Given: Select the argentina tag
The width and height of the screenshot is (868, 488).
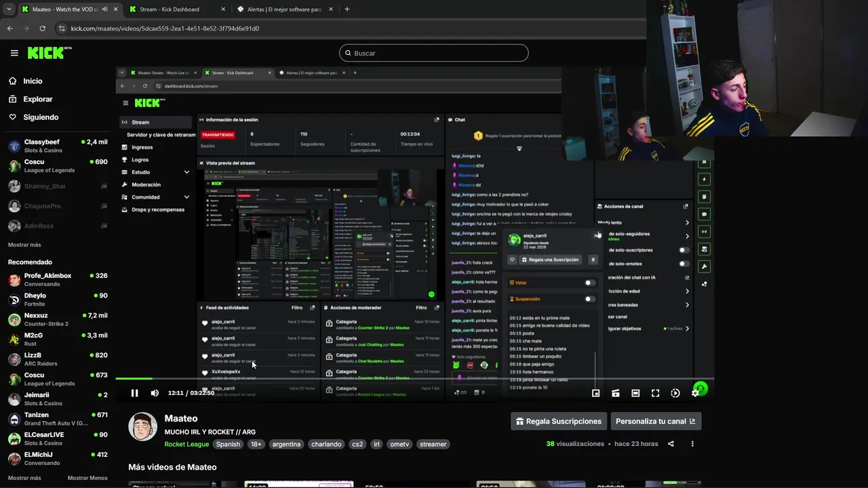Looking at the screenshot, I should [x=286, y=444].
